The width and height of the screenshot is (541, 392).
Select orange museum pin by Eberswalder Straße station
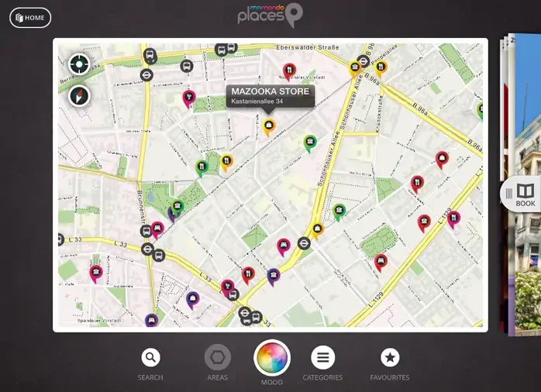click(355, 69)
